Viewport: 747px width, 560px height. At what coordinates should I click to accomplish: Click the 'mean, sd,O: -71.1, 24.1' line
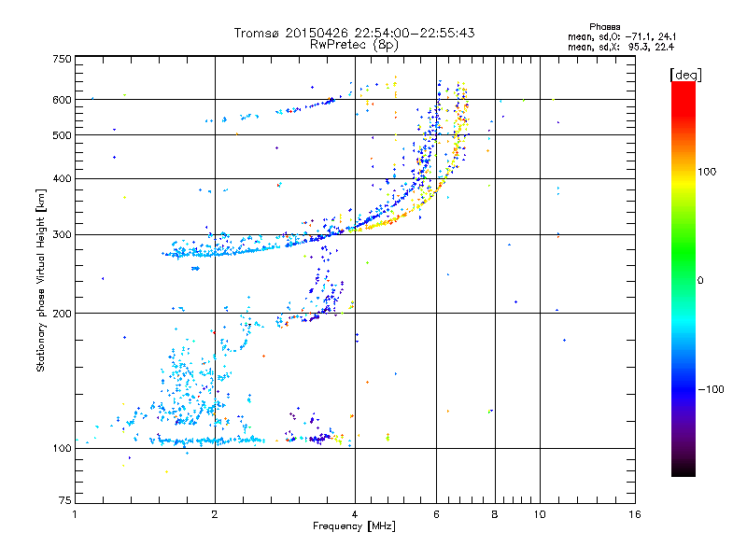point(622,36)
